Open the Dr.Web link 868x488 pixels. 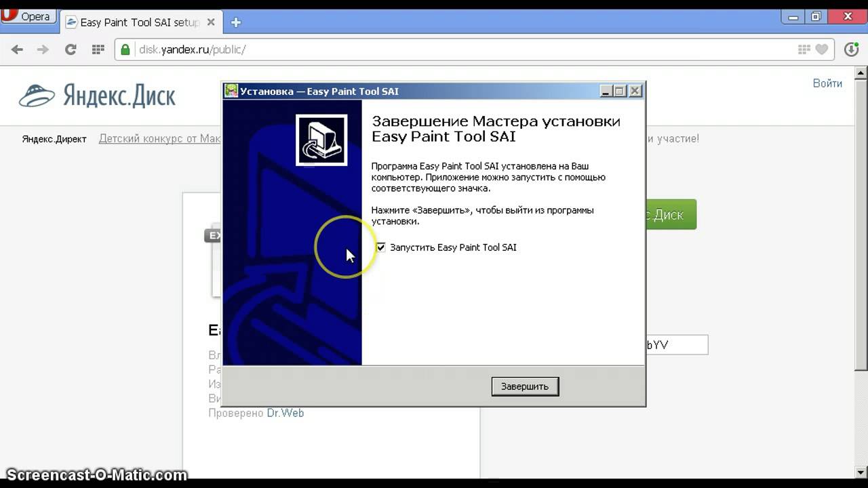(x=285, y=413)
